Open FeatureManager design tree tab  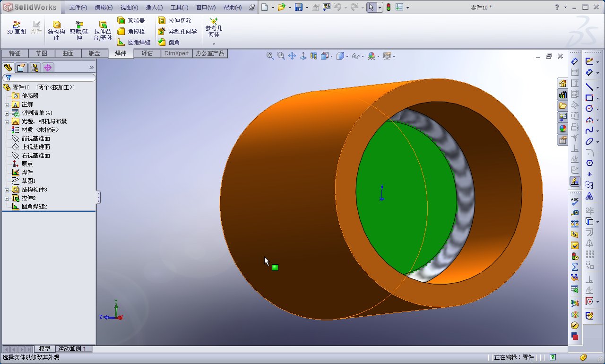point(8,68)
